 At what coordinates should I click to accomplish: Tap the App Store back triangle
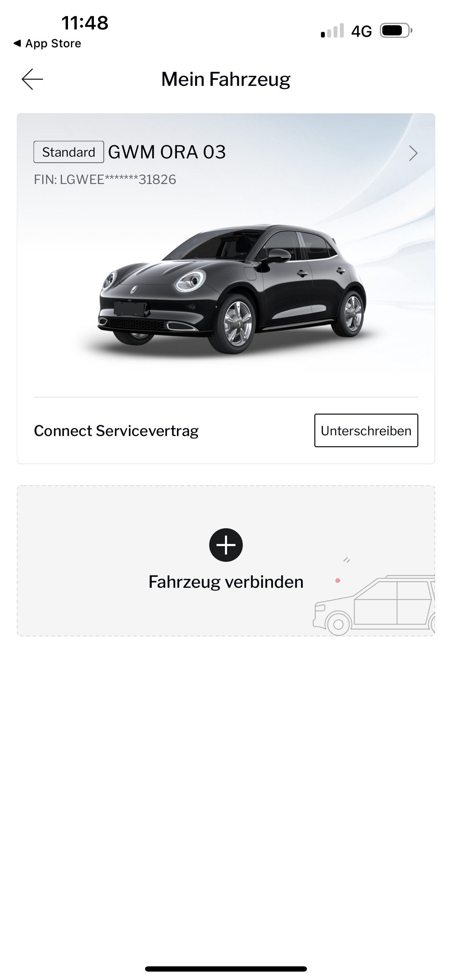(17, 43)
